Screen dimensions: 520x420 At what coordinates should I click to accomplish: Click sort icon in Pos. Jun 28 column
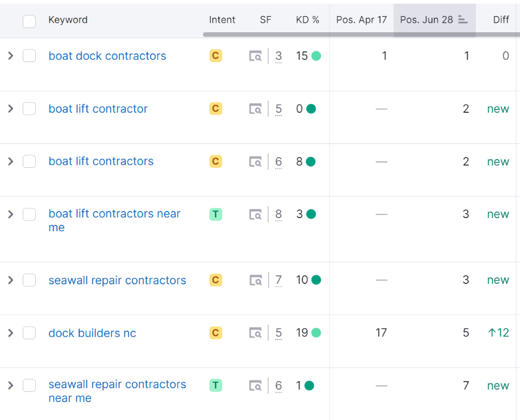point(463,20)
